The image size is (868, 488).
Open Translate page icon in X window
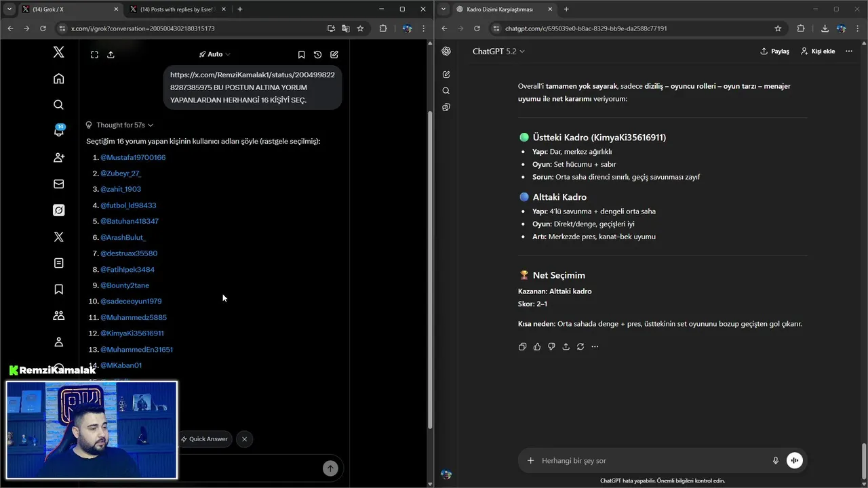(x=346, y=28)
